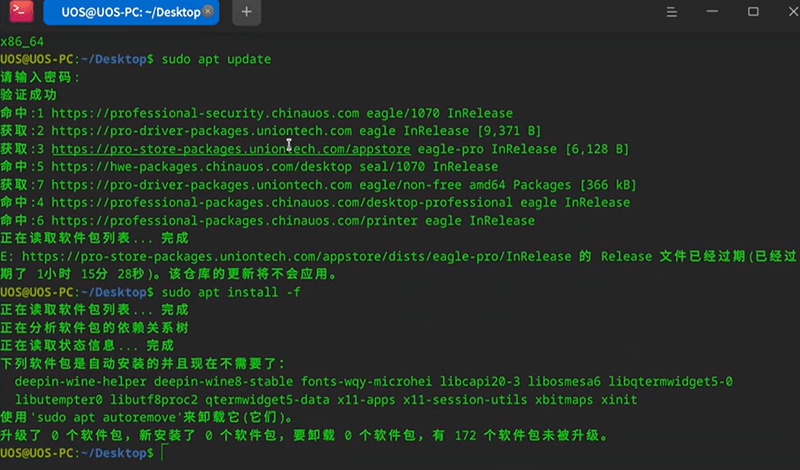The height and width of the screenshot is (470, 800).
Task: Click the last prompt's cursor input area
Action: [x=164, y=453]
